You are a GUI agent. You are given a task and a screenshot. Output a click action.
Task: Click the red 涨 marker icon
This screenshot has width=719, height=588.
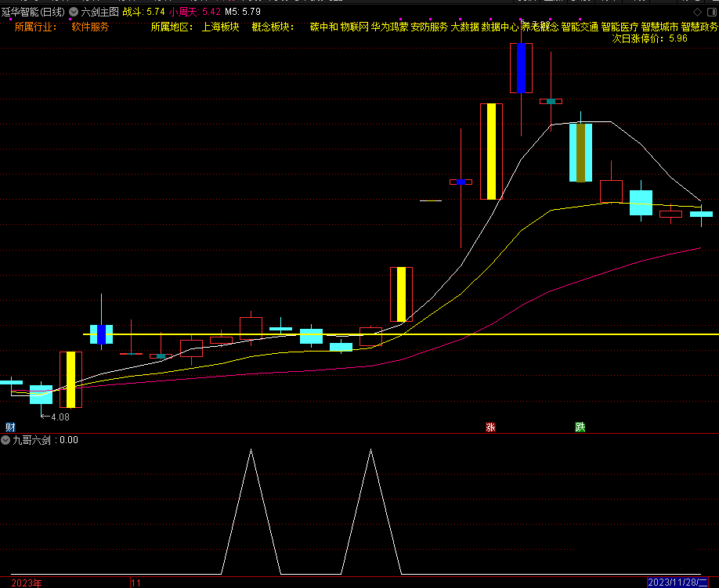click(491, 427)
